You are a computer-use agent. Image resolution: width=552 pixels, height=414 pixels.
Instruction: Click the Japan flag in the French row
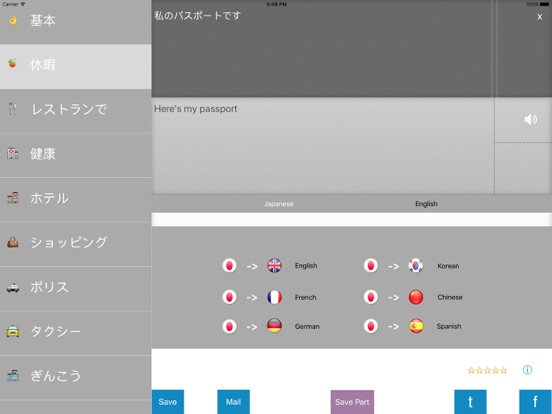coord(229,297)
